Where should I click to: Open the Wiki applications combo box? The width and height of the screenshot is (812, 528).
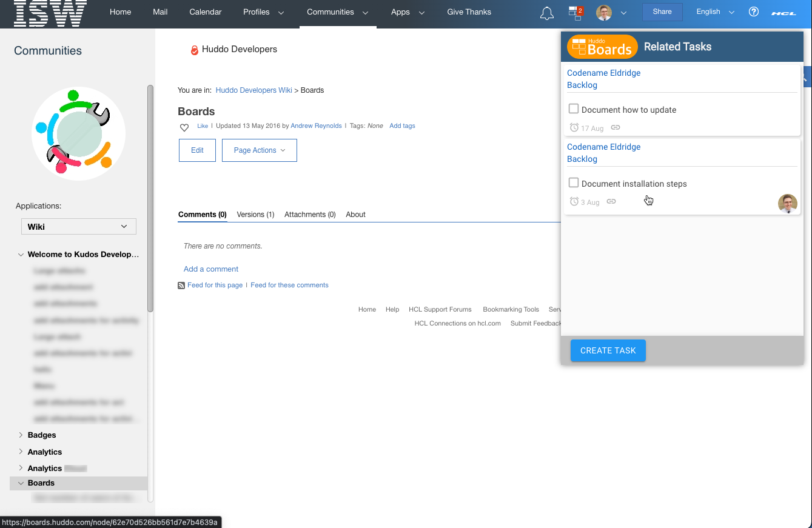coord(79,227)
